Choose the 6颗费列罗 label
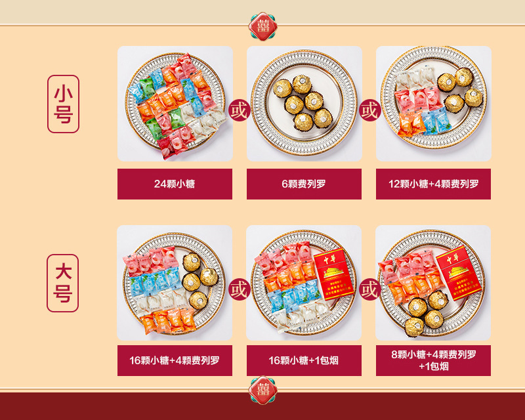Viewport: 525px width, 420px height. pyautogui.click(x=304, y=184)
